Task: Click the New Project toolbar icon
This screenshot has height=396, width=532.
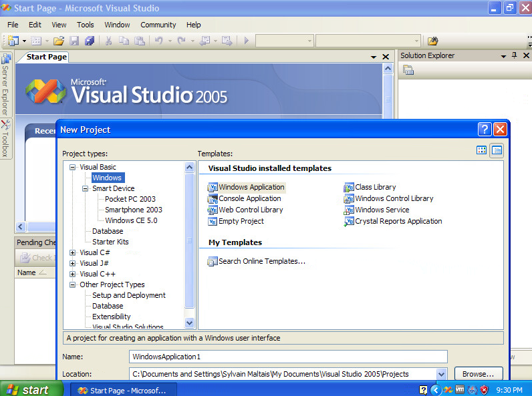Action: click(x=13, y=41)
